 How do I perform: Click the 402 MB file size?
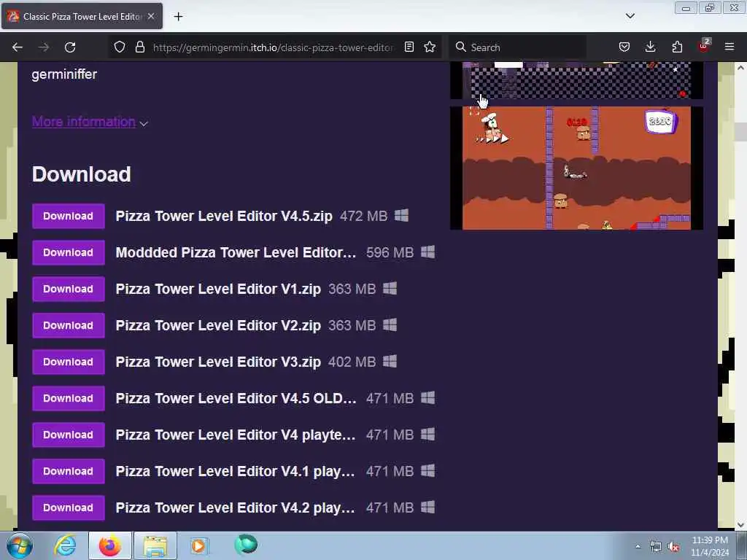[x=352, y=362]
